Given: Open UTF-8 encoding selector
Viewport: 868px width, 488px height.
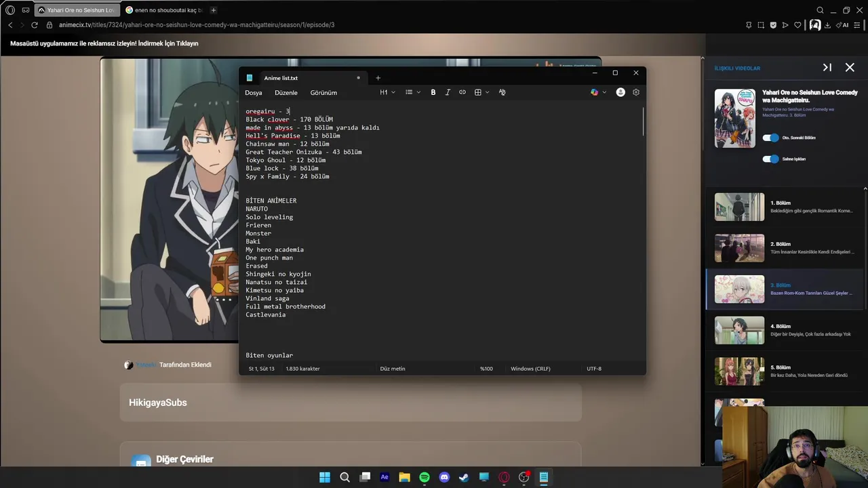Looking at the screenshot, I should click(x=594, y=369).
